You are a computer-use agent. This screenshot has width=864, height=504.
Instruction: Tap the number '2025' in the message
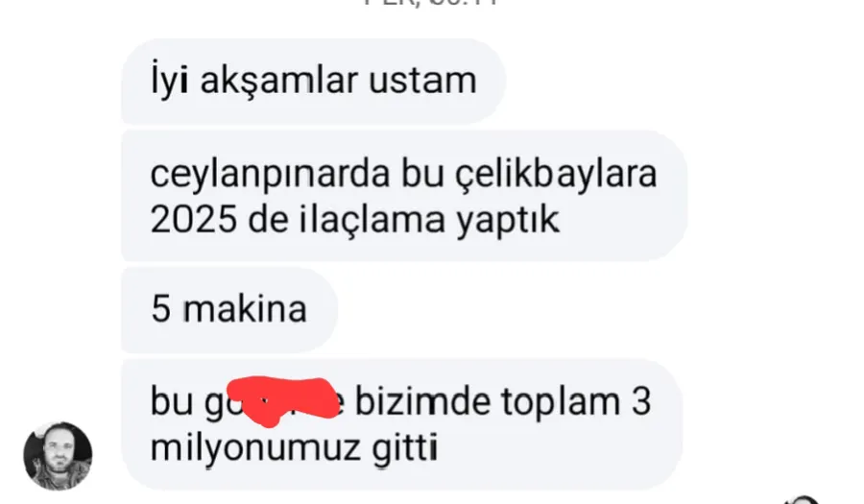(x=193, y=220)
